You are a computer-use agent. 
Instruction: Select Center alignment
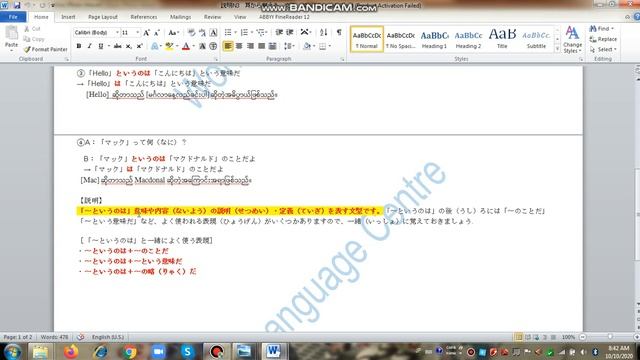pos(239,46)
